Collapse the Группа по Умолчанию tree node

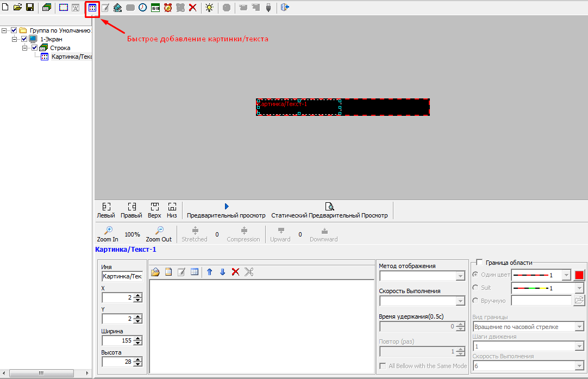point(4,30)
